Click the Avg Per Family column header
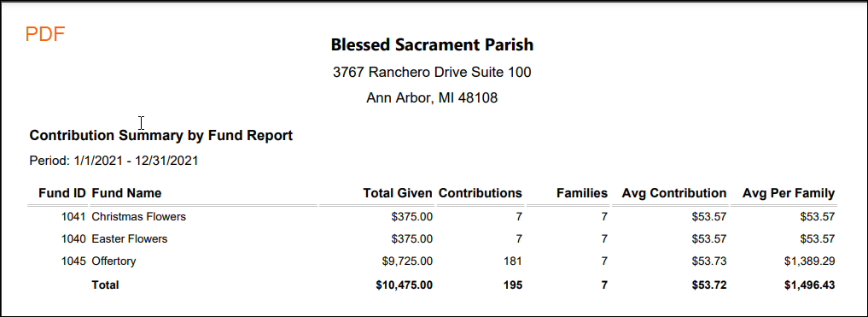The height and width of the screenshot is (317, 868). tap(789, 193)
